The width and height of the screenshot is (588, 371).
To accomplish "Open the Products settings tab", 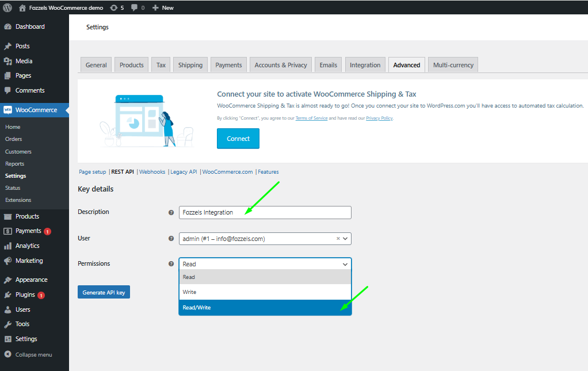I will [132, 65].
